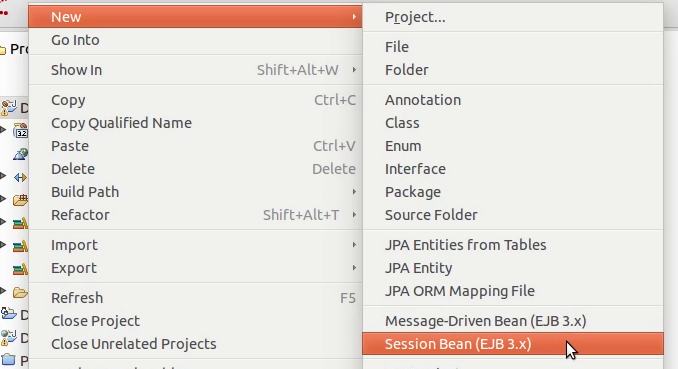
Task: Select Session Bean (EJB 3.x)
Action: click(x=513, y=343)
